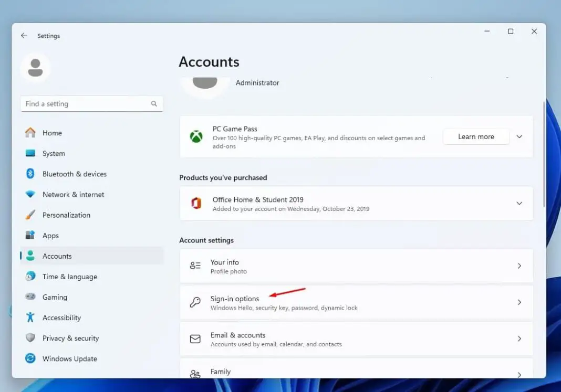Click the back arrow in Settings
Viewport: 561px width, 392px height.
coord(24,35)
